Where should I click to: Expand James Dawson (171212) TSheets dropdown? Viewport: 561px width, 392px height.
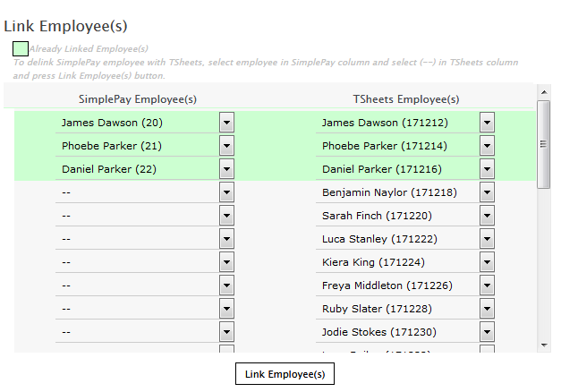coord(487,123)
